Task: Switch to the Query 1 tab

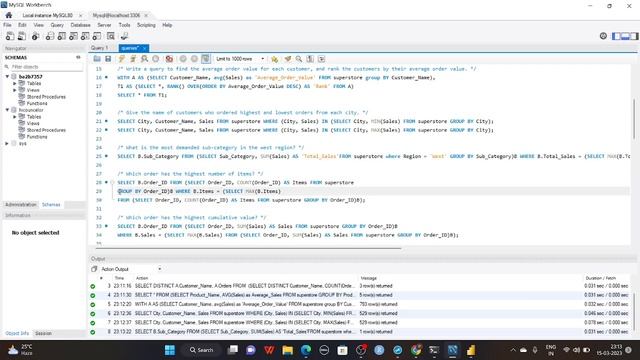Action: point(100,48)
